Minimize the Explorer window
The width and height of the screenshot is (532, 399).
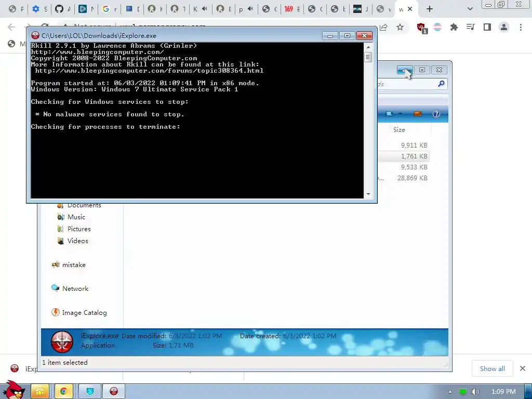point(405,70)
